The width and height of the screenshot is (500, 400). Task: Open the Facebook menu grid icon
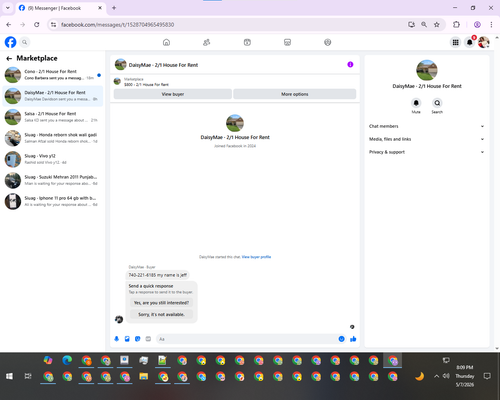click(x=455, y=42)
